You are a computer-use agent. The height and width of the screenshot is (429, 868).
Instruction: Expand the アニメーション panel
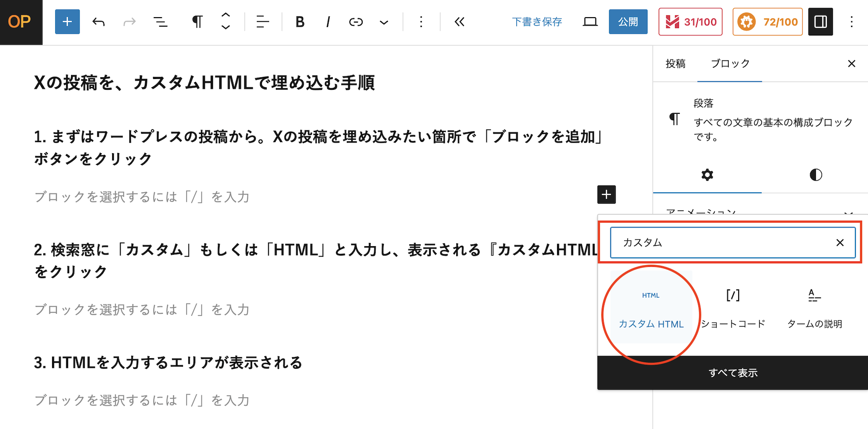(x=760, y=211)
